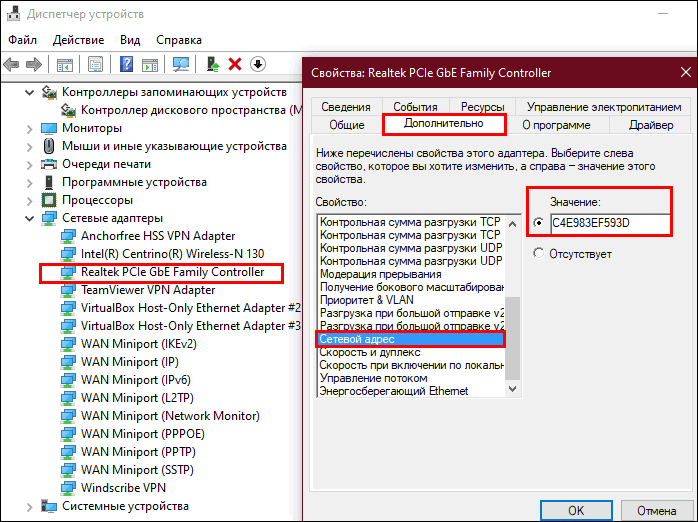
Task: Click the storage controllers category icon
Action: pos(49,92)
